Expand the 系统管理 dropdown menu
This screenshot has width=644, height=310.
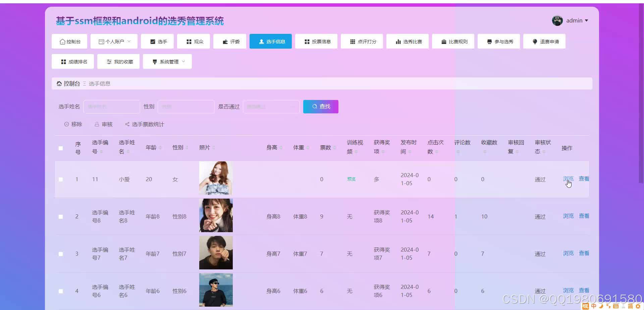click(167, 61)
